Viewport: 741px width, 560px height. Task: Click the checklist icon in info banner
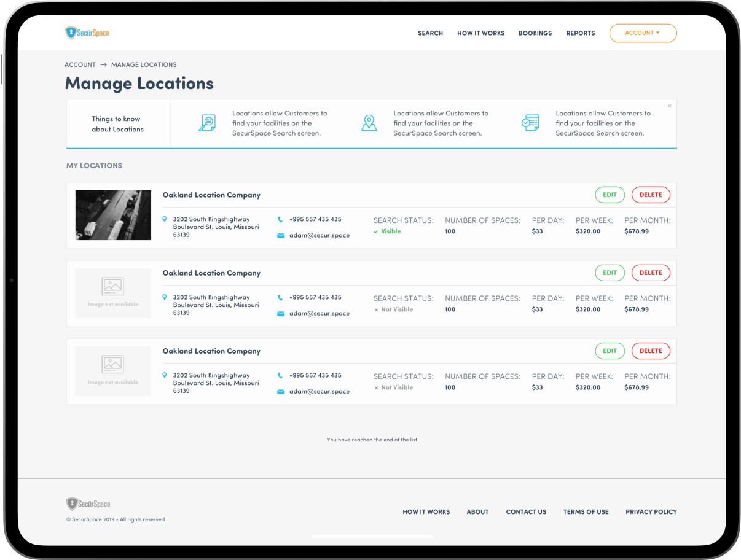(530, 123)
